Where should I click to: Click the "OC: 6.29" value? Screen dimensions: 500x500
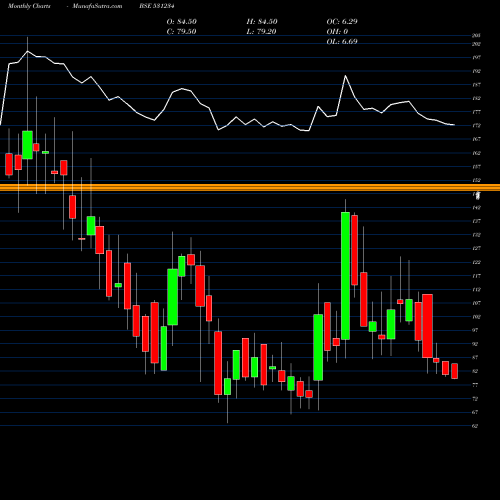(342, 22)
